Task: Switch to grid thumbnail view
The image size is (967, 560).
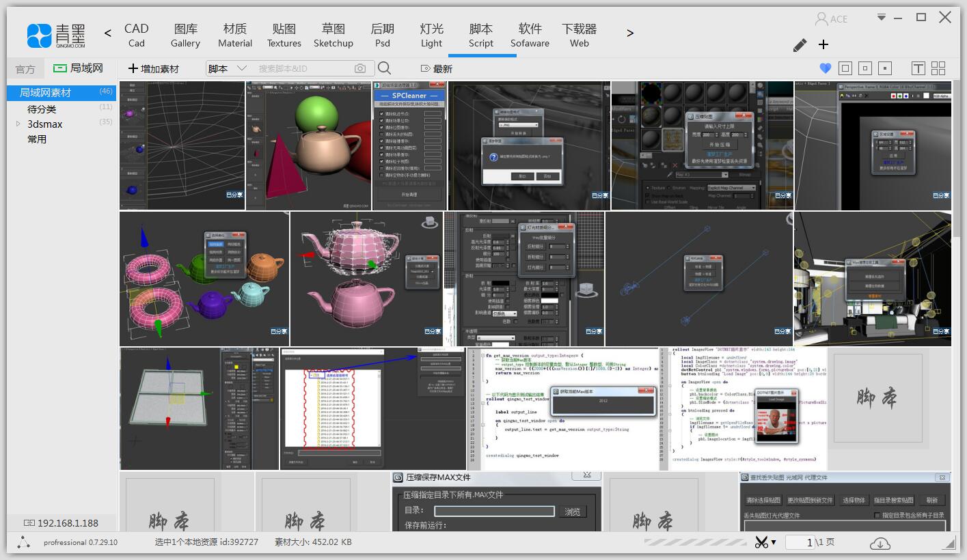Action: click(x=938, y=68)
